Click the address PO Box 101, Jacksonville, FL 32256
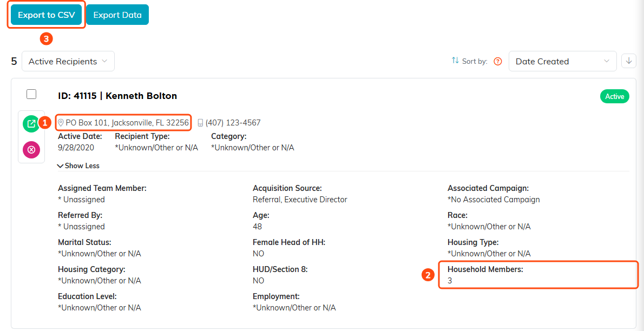644x331 pixels. click(127, 122)
